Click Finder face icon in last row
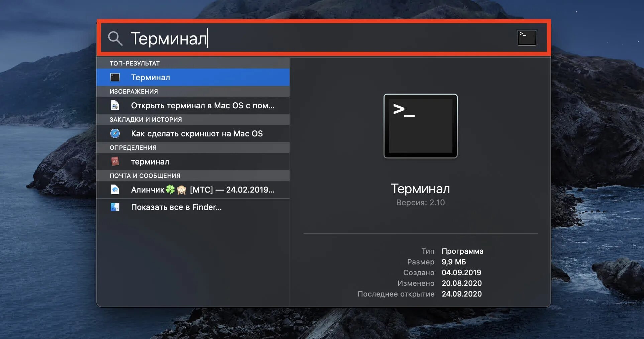The height and width of the screenshot is (339, 644). tap(115, 207)
